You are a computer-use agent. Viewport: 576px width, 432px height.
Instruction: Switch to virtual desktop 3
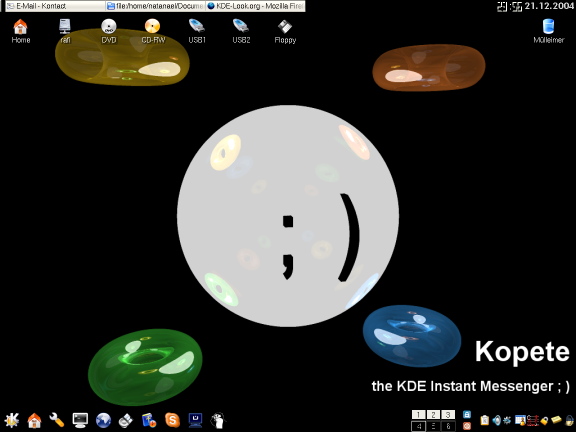448,414
